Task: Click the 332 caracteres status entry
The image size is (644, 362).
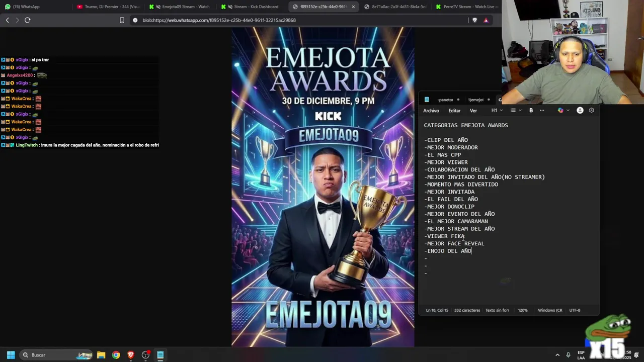Action: [x=467, y=310]
